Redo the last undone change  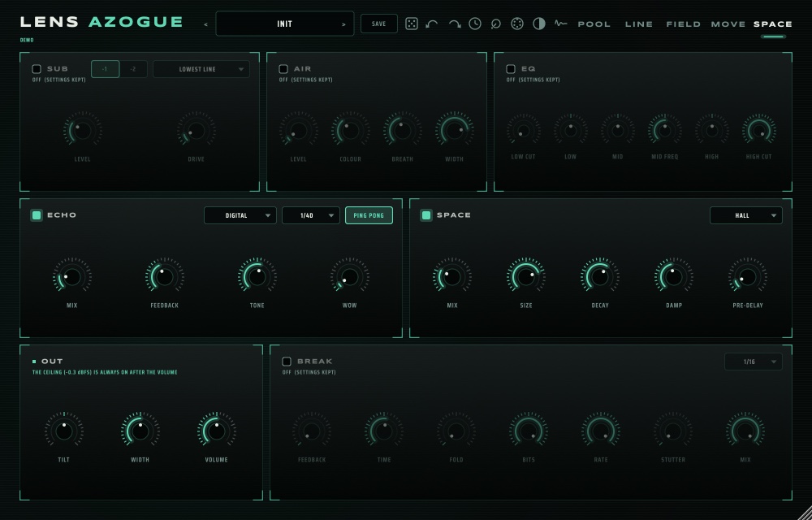(x=454, y=24)
